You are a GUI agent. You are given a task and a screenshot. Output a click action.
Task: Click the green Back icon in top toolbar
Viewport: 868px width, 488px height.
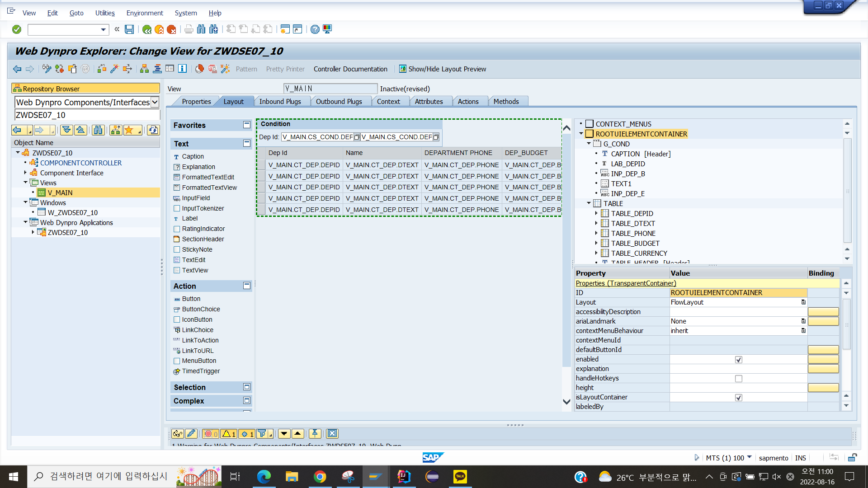tap(147, 29)
